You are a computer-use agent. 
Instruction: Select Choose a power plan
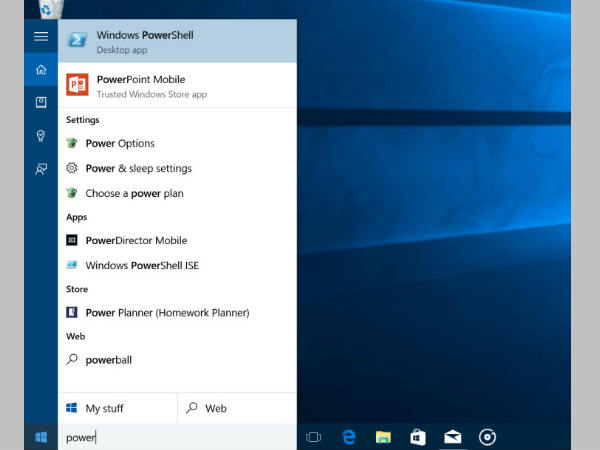[134, 194]
